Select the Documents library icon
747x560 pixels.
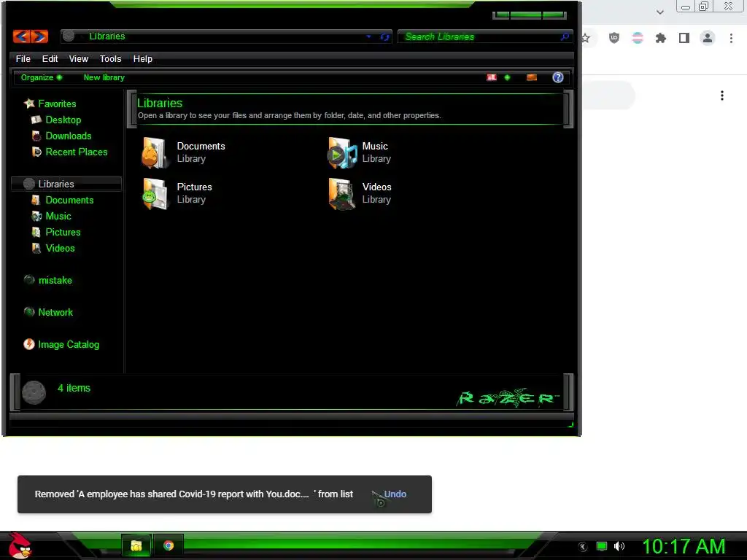pos(155,153)
